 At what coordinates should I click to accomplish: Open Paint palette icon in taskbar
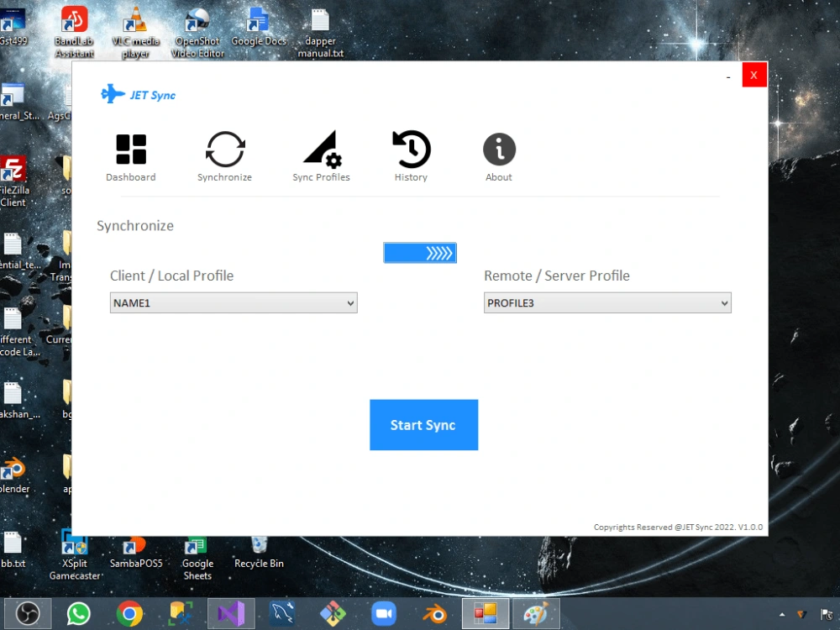(x=536, y=613)
